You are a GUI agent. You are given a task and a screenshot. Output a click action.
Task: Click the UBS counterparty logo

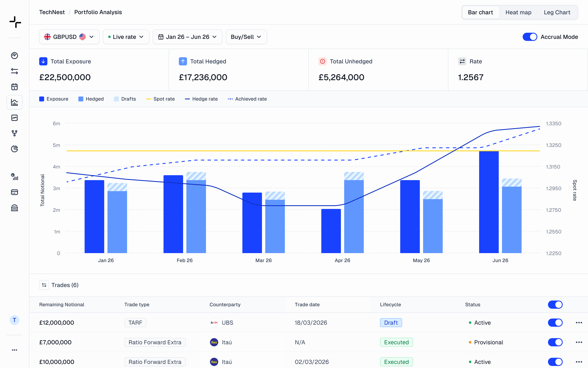[x=214, y=323]
